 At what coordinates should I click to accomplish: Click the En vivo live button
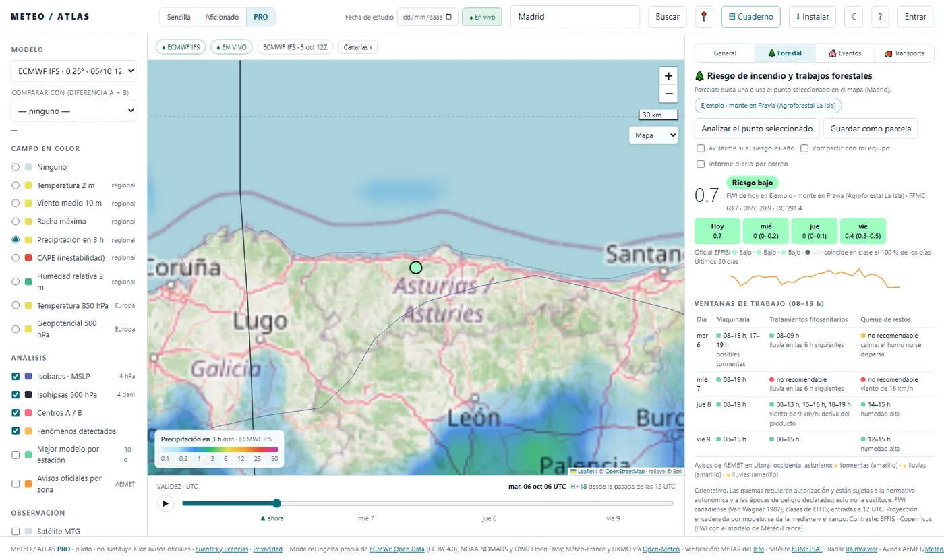coord(482,17)
